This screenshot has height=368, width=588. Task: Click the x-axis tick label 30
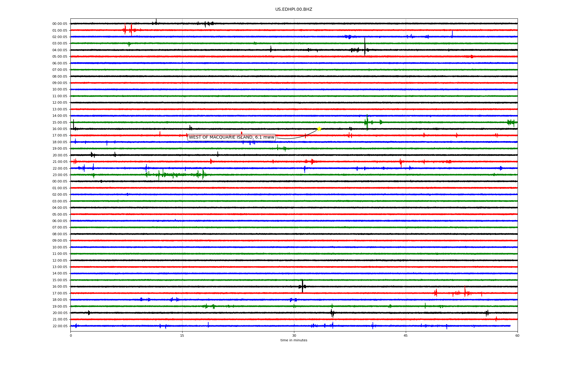[294, 335]
